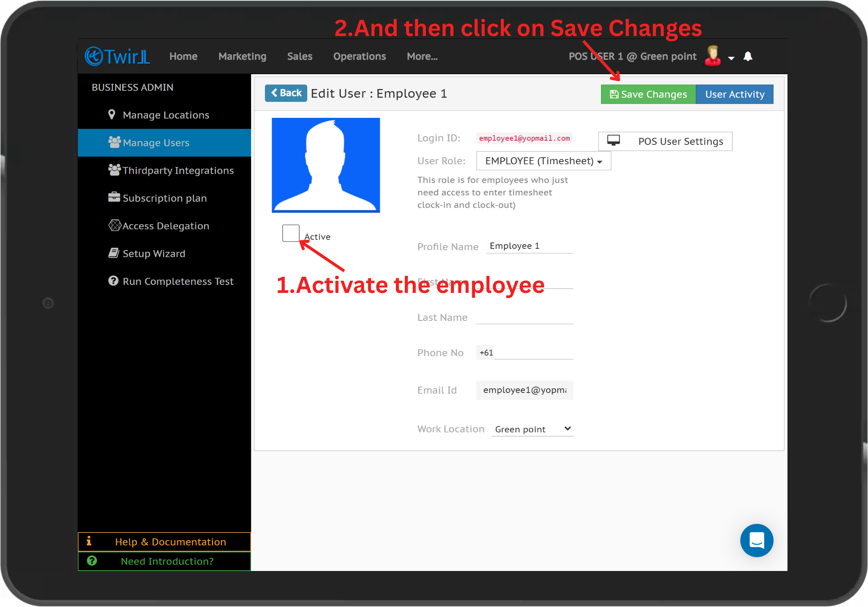Click the POS user avatar icon

[x=712, y=56]
